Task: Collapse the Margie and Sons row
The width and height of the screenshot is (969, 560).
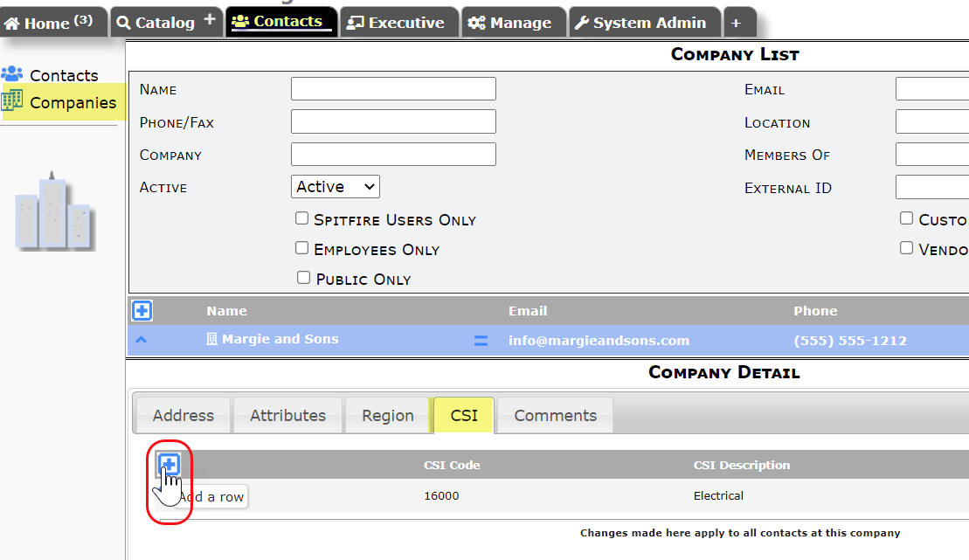Action: tap(141, 339)
